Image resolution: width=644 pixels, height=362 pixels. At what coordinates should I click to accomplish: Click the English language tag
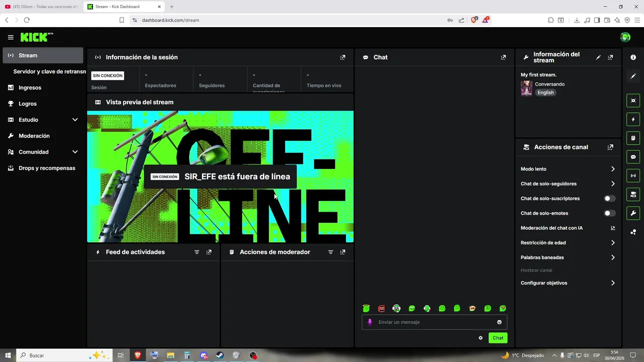coord(545,93)
